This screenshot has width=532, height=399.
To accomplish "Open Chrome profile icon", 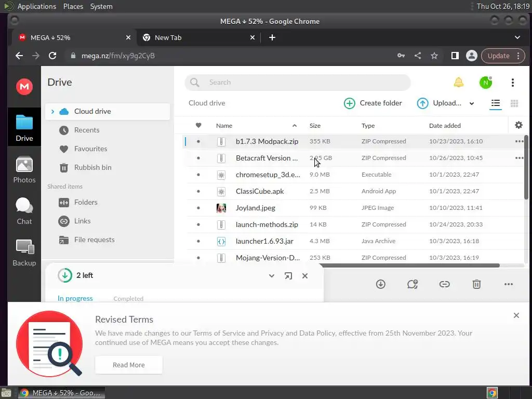I will (x=471, y=56).
